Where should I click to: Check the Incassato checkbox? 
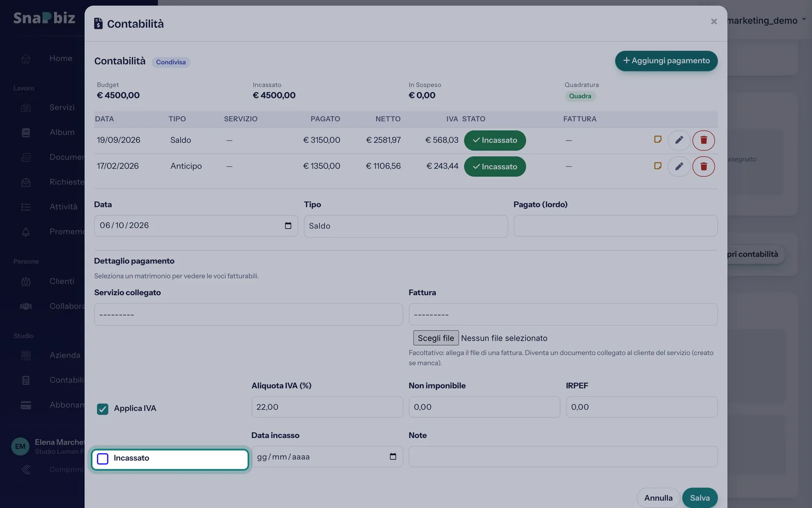click(x=103, y=459)
